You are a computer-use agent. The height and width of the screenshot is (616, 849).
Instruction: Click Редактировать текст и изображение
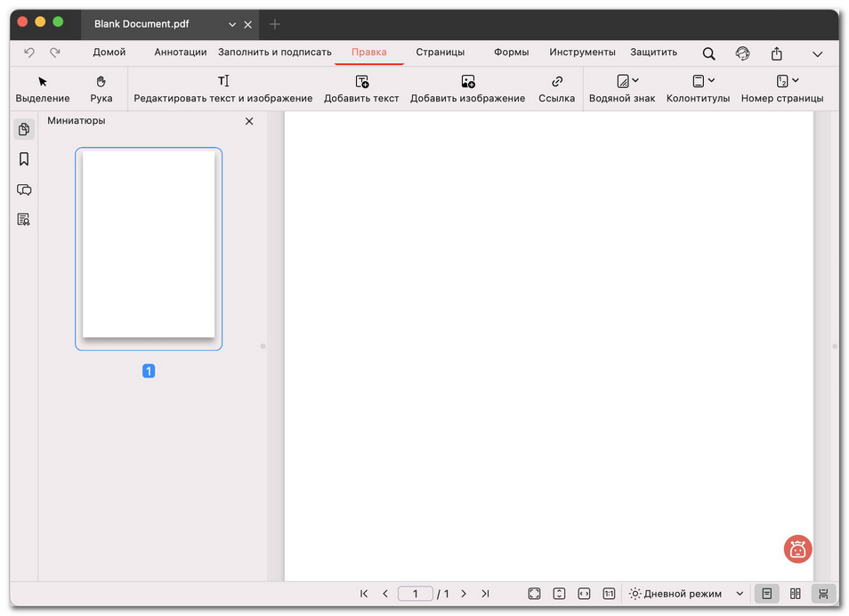point(223,88)
